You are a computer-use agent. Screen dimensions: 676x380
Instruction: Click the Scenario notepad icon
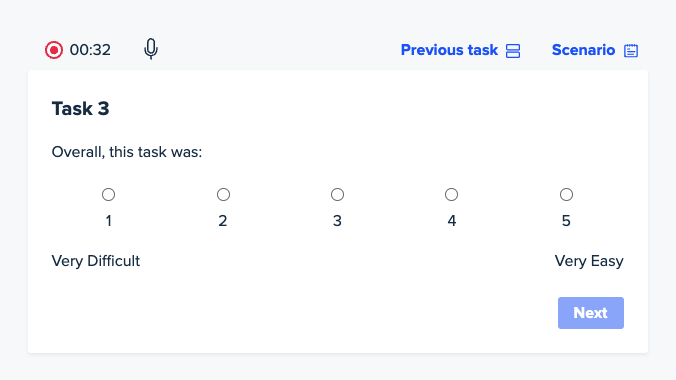click(x=631, y=50)
